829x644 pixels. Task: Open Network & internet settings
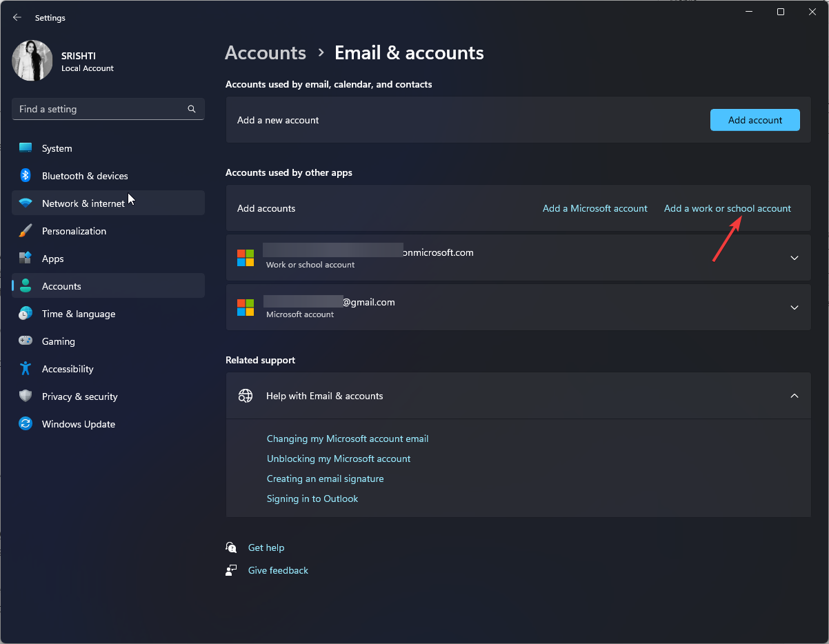point(83,203)
